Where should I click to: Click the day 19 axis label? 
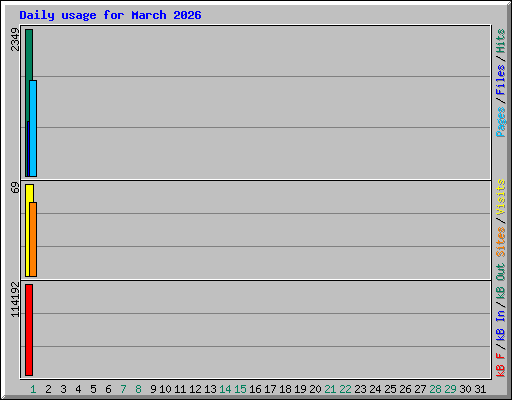[300, 389]
